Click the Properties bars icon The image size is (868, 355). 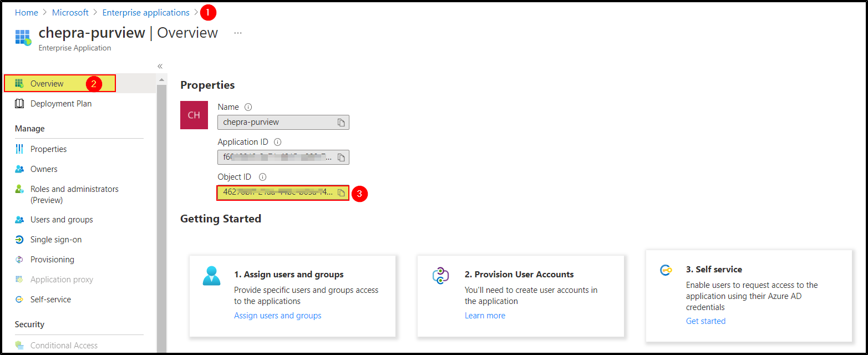pyautogui.click(x=19, y=149)
